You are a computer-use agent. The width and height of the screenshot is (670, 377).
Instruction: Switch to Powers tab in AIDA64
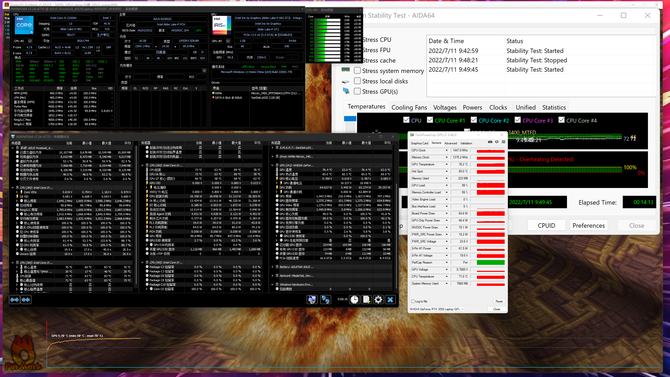(472, 107)
